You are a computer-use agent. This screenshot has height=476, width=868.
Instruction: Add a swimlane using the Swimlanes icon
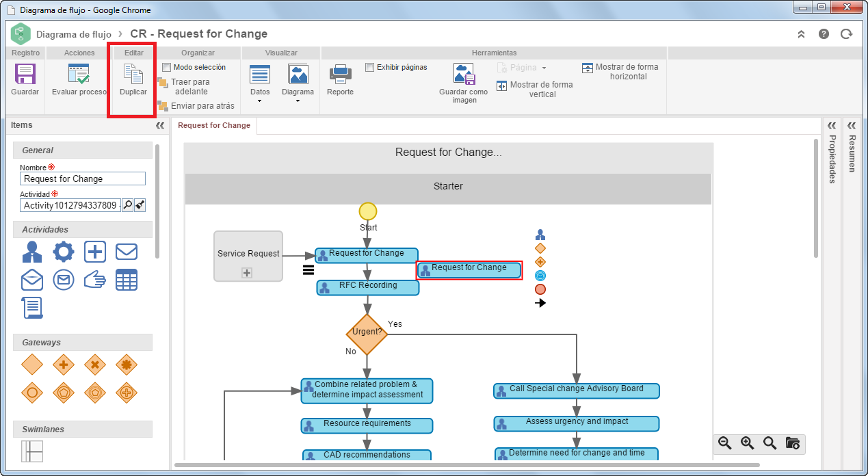tap(32, 451)
